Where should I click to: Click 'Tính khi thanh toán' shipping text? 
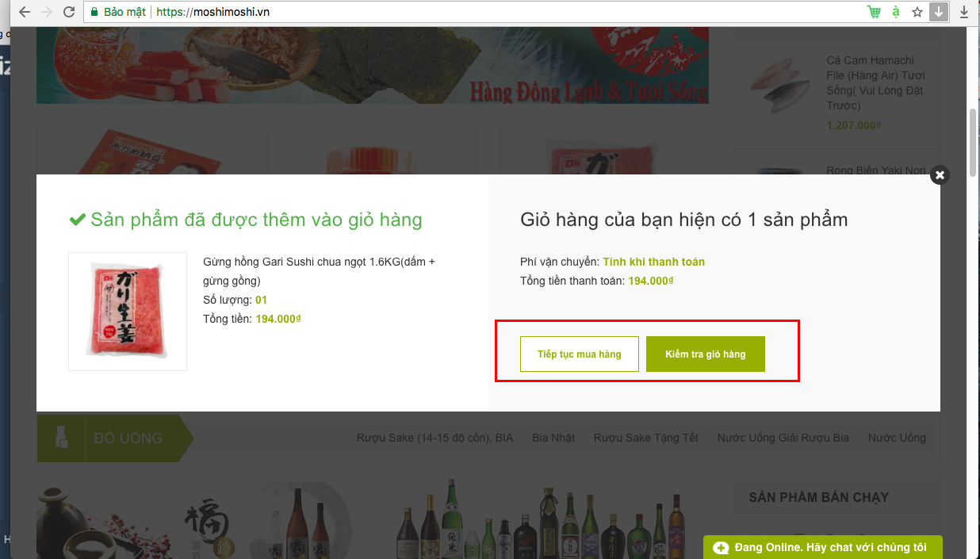point(653,262)
